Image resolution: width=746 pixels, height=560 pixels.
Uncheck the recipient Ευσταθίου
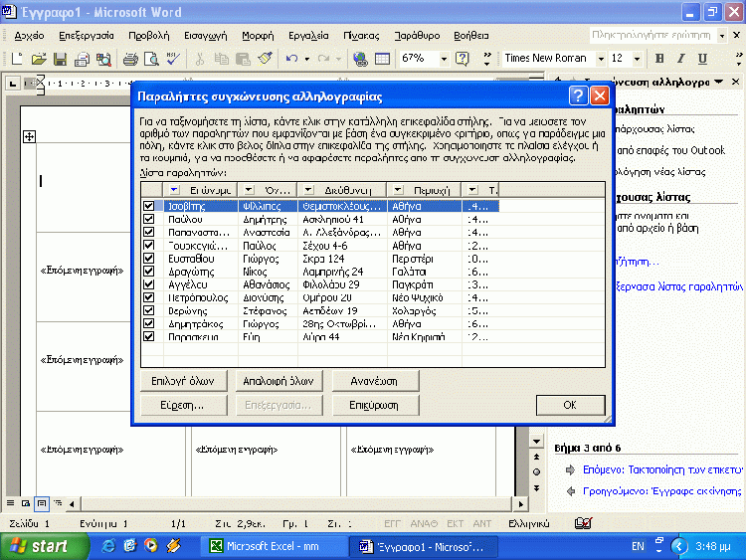(x=149, y=259)
